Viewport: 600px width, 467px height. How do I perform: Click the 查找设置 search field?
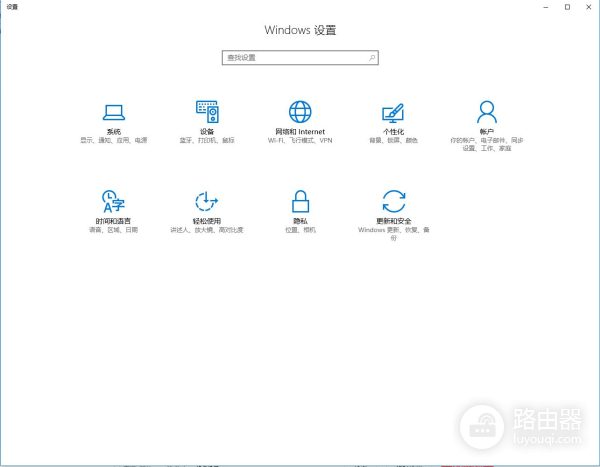tap(300, 58)
